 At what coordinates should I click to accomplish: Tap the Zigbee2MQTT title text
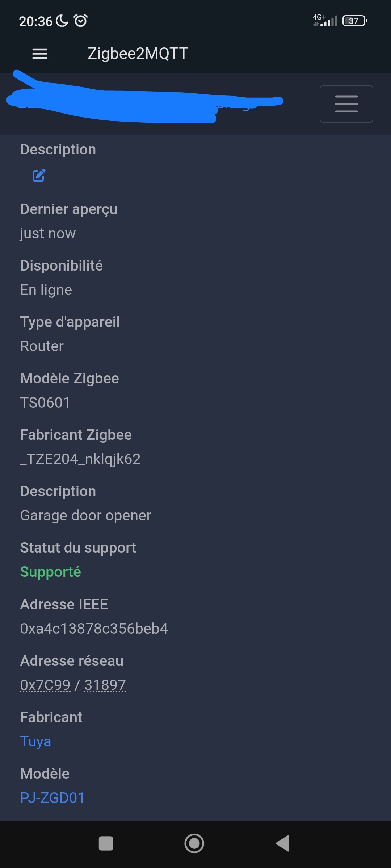tap(138, 54)
